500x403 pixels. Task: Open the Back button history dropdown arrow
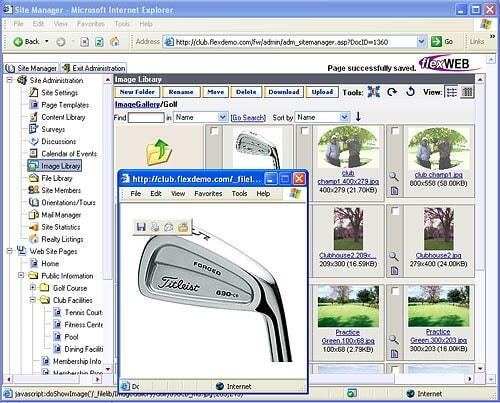point(47,41)
